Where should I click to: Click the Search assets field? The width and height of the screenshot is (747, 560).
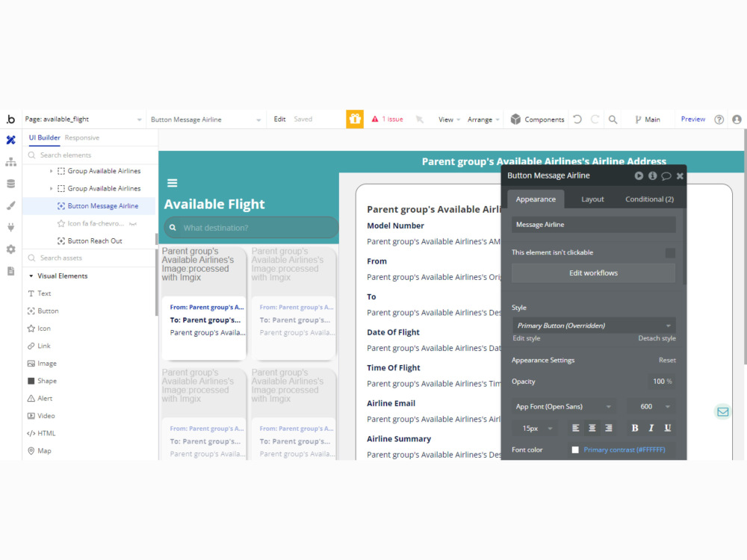pos(90,258)
